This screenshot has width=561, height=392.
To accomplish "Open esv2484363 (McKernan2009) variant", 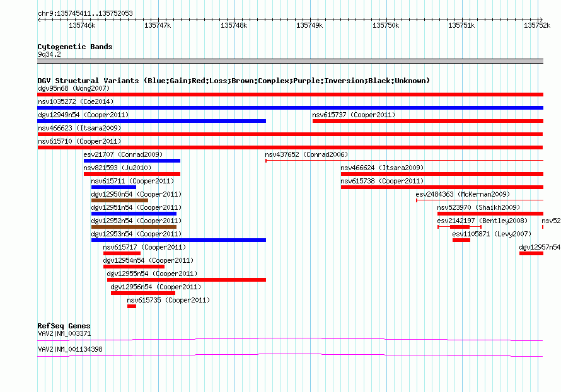I will [463, 194].
